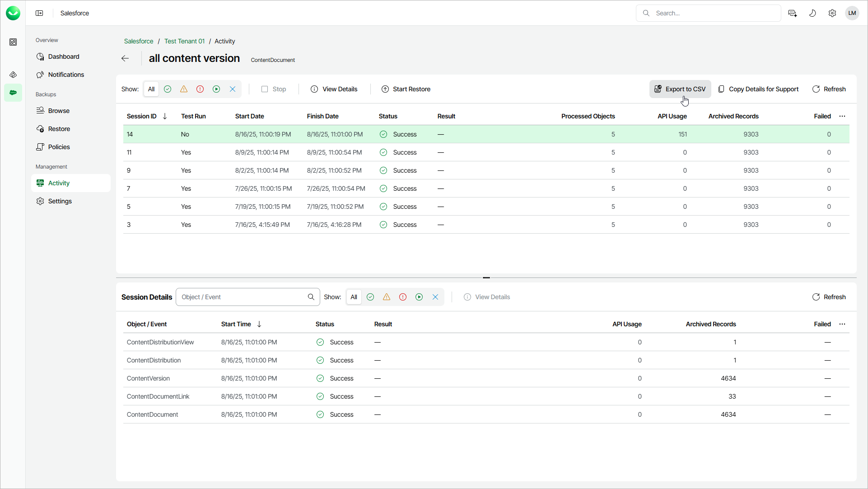This screenshot has width=868, height=489.
Task: Open Policies in the sidebar
Action: pos(59,147)
